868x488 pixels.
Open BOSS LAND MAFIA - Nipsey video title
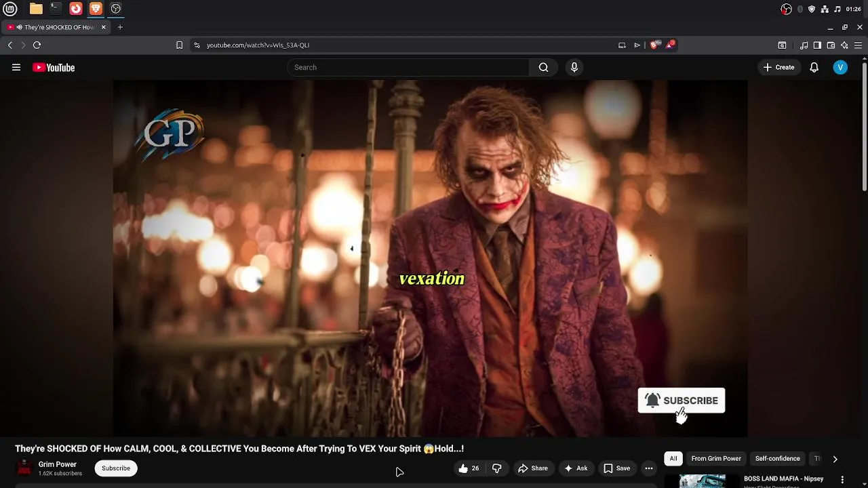pos(784,479)
